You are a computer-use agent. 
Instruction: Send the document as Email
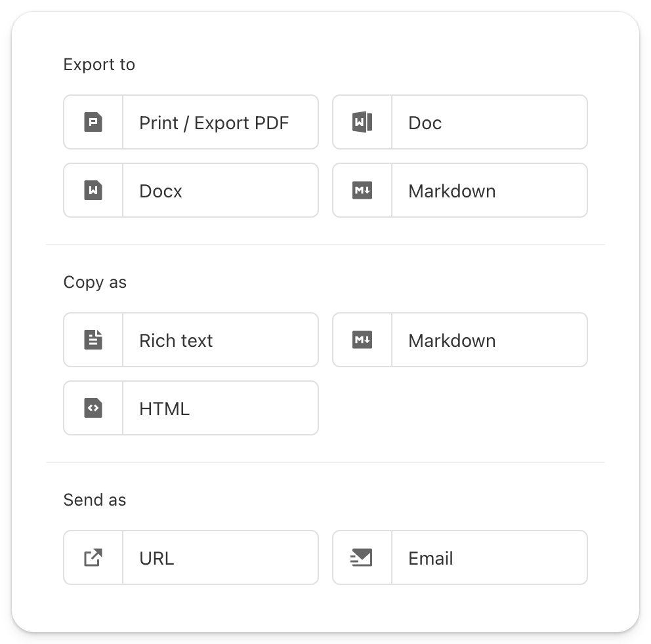430,558
